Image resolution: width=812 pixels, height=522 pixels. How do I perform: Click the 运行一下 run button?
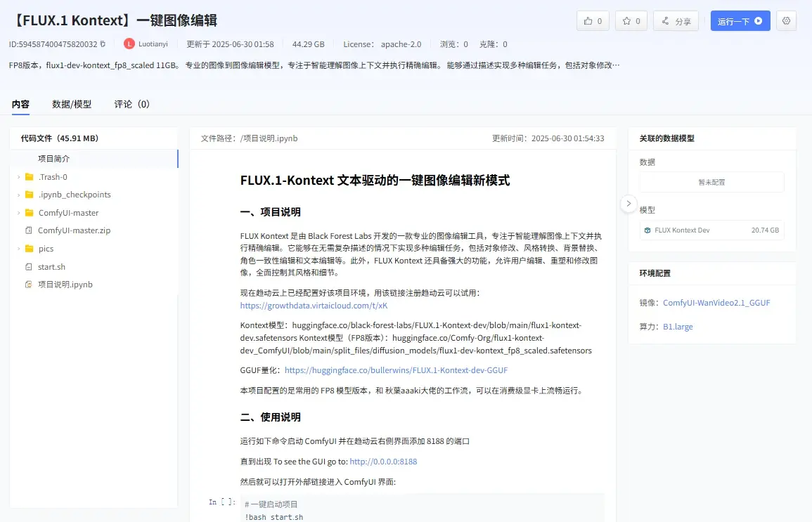(x=740, y=20)
